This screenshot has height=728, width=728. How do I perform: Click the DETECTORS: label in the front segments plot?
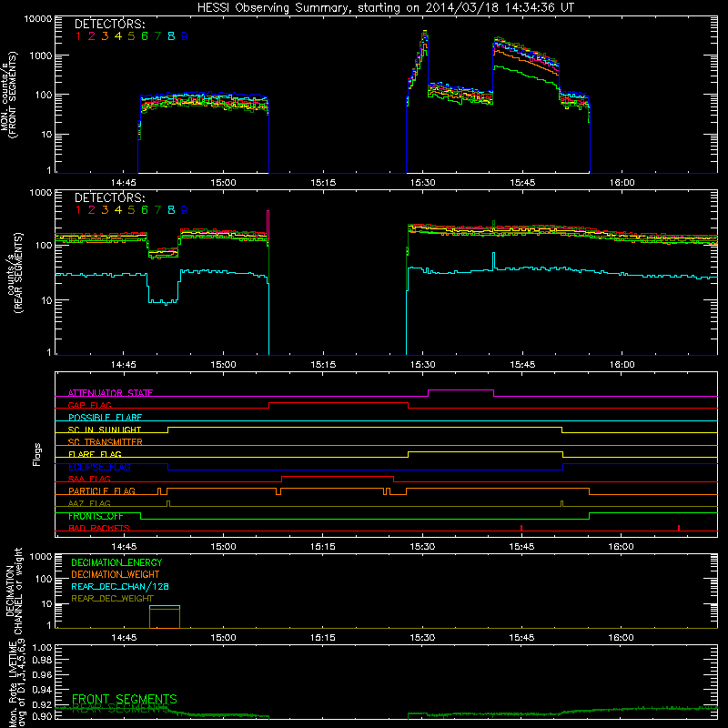pos(109,24)
